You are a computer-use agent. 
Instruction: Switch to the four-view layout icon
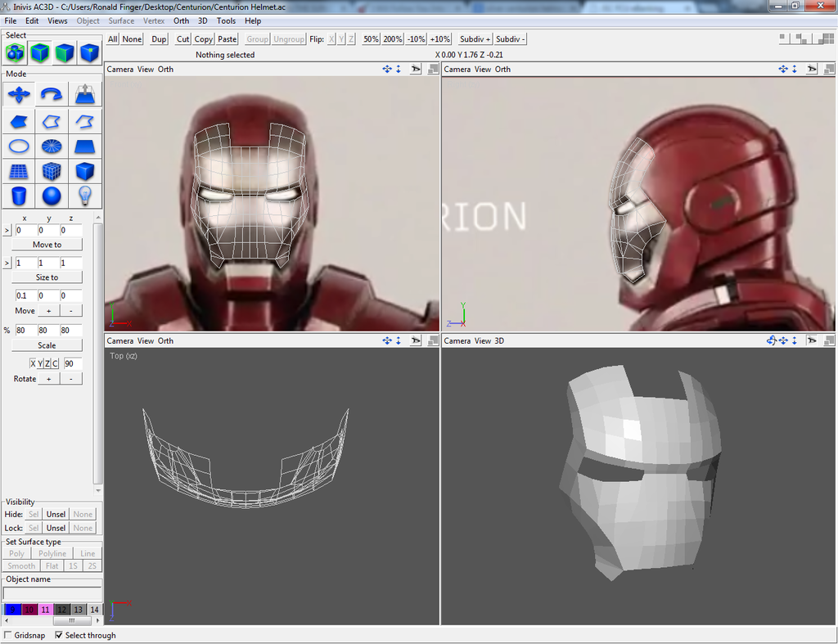click(x=827, y=38)
